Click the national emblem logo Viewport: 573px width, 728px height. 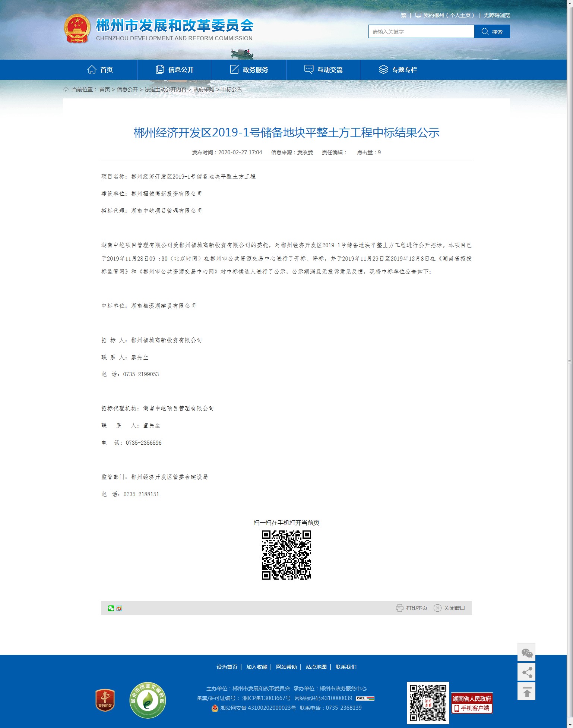(77, 29)
